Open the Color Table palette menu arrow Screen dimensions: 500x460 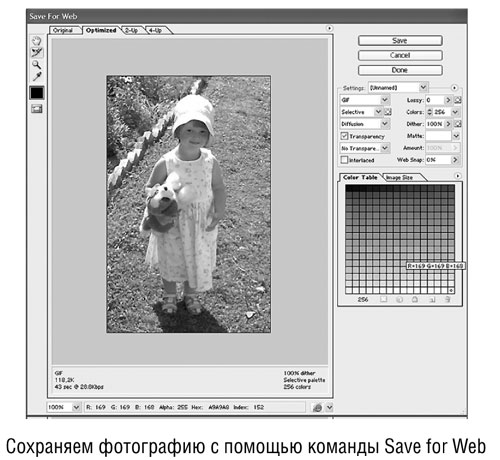point(458,176)
